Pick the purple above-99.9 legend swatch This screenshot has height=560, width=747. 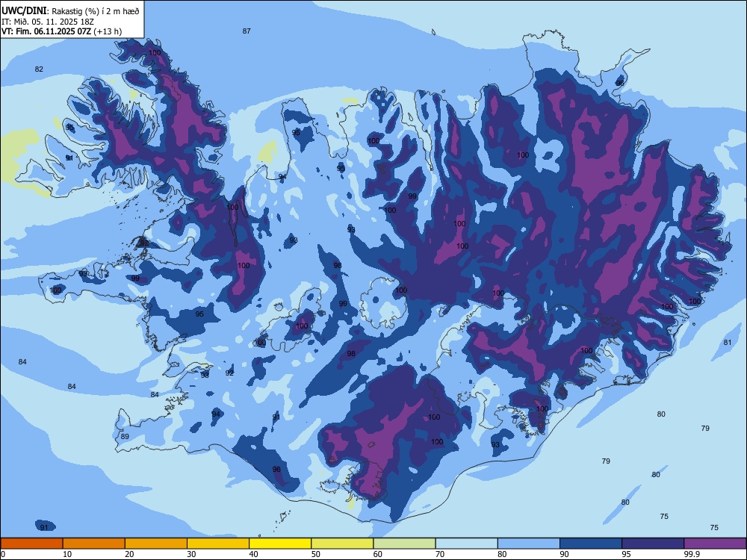[x=715, y=544]
